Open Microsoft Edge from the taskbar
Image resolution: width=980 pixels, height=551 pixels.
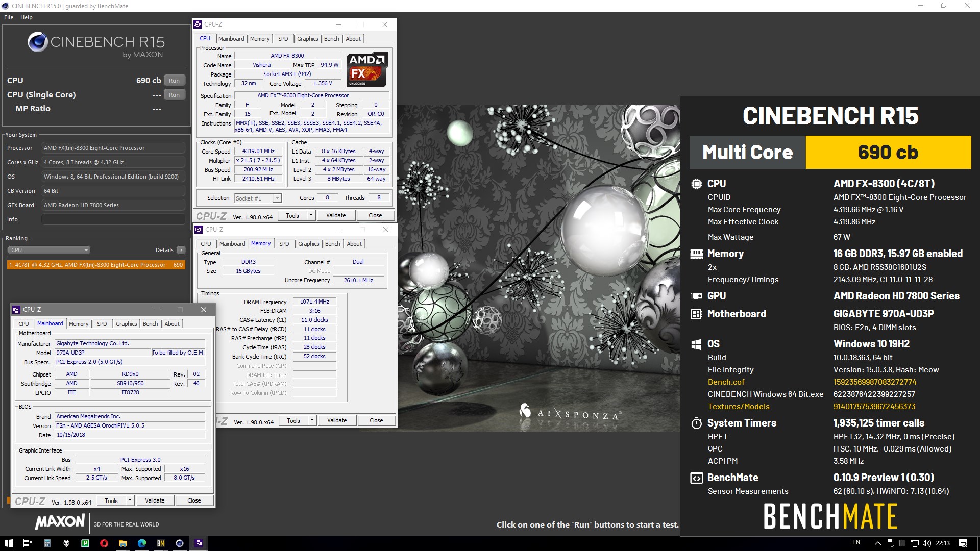142,543
